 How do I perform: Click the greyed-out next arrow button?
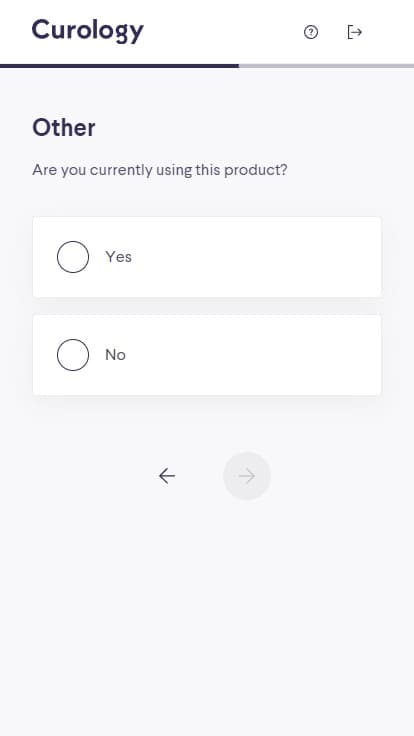click(247, 476)
